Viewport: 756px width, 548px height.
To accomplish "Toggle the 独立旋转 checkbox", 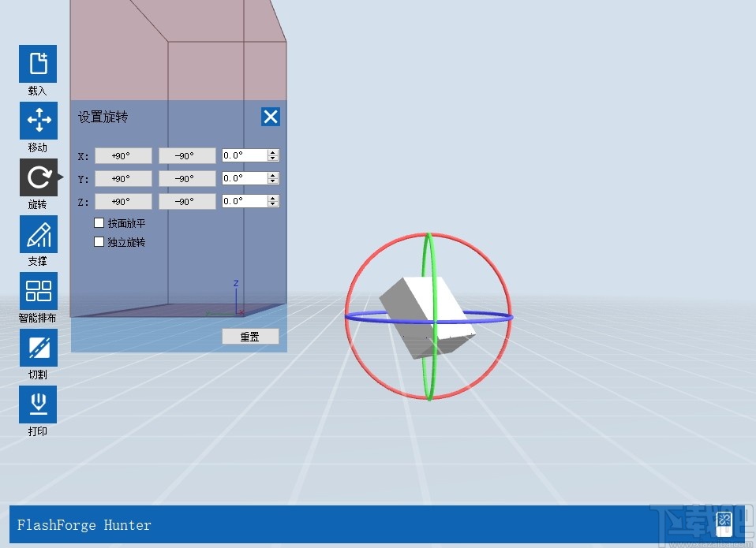I will click(x=99, y=241).
